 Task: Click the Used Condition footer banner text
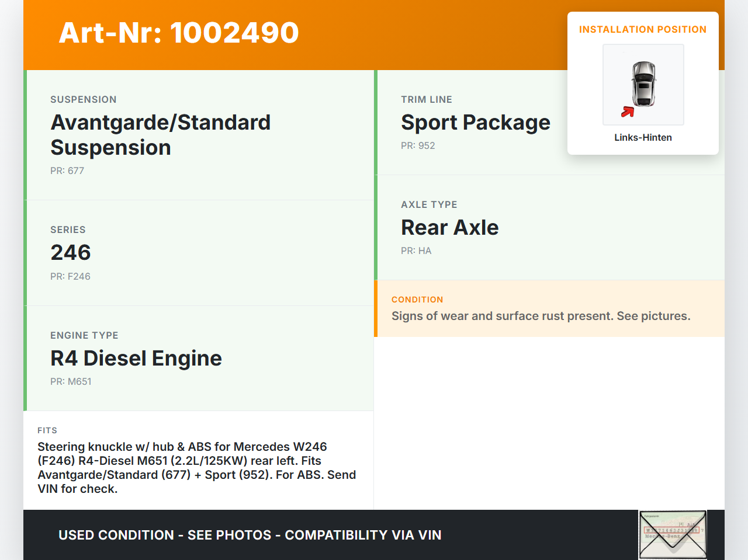pos(250,535)
